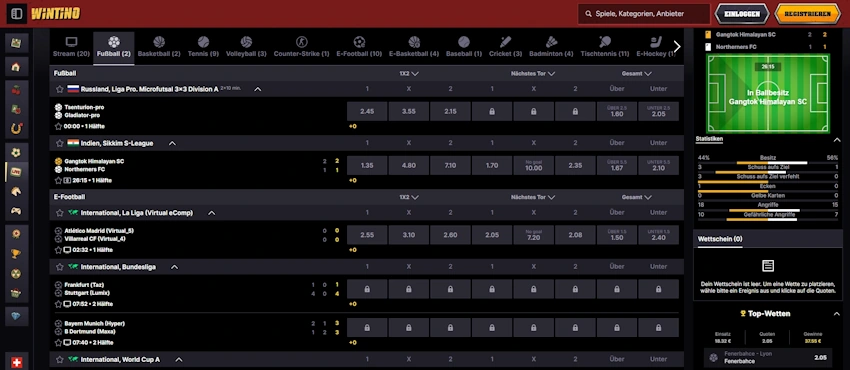
Task: Open the Gesamt dropdown in E-Football header
Action: (x=636, y=197)
